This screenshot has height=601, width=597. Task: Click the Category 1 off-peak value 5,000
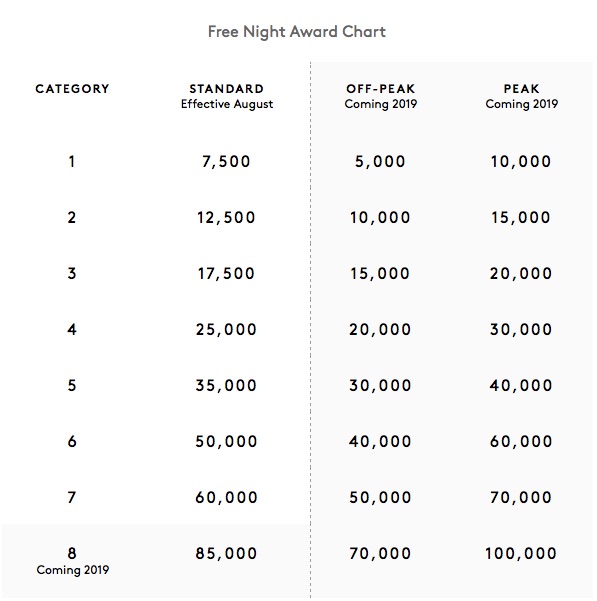[x=380, y=161]
